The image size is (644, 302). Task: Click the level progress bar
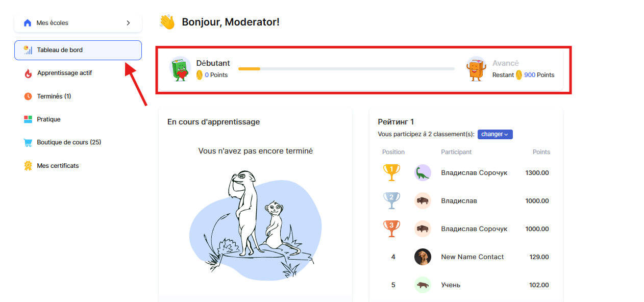(x=346, y=69)
